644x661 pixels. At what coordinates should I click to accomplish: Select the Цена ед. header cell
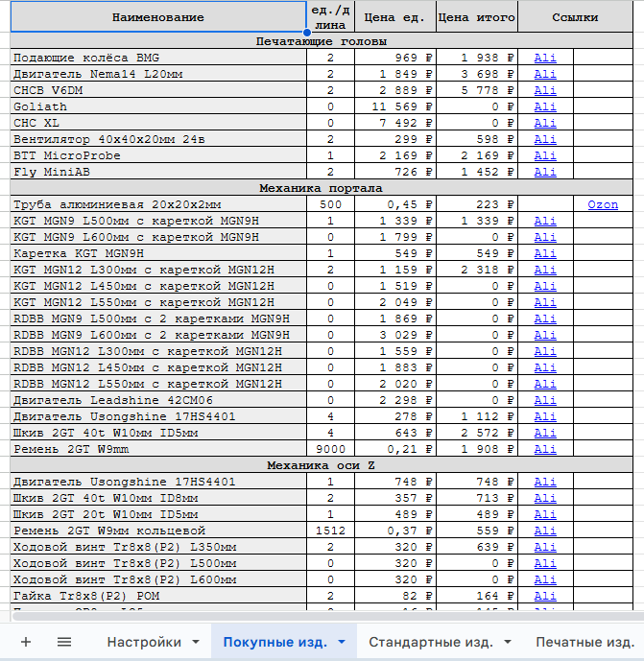(394, 17)
